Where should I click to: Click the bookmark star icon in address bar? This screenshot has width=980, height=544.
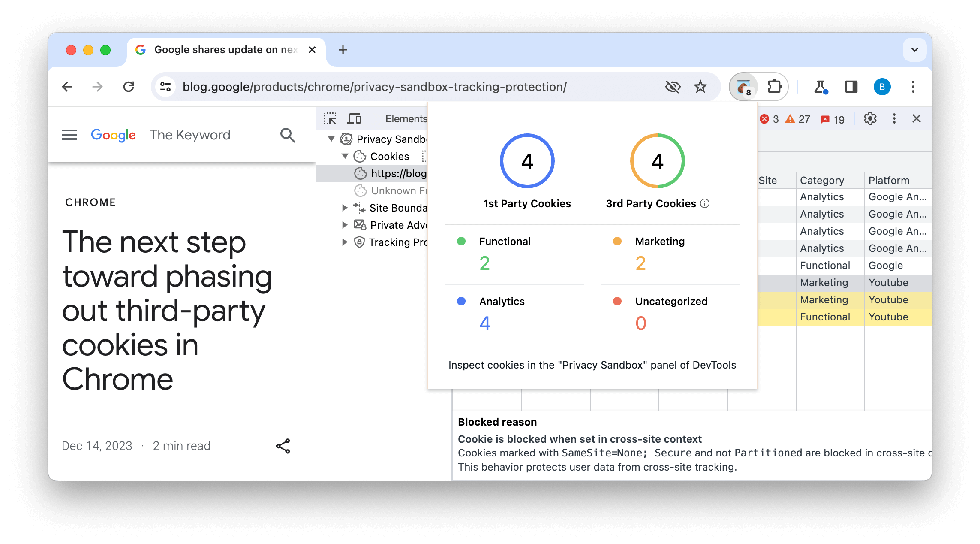point(700,86)
